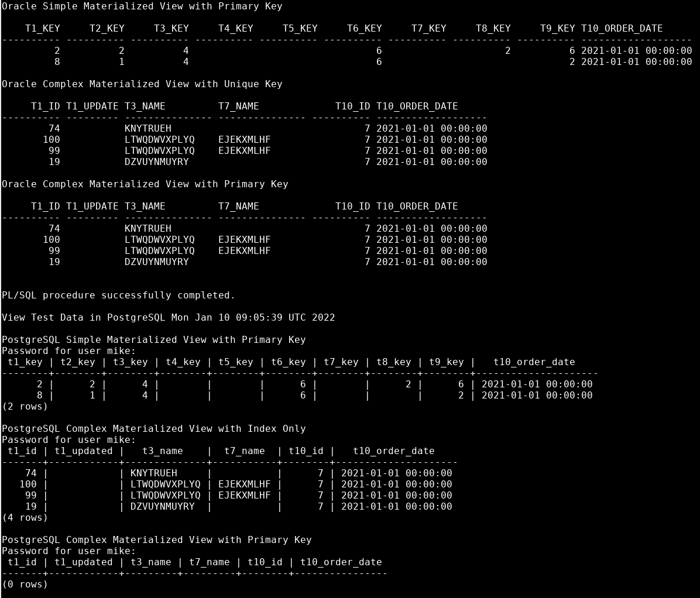Click T10_ORDER_DATE header in Oracle Simple view
700x598 pixels.
(x=622, y=29)
